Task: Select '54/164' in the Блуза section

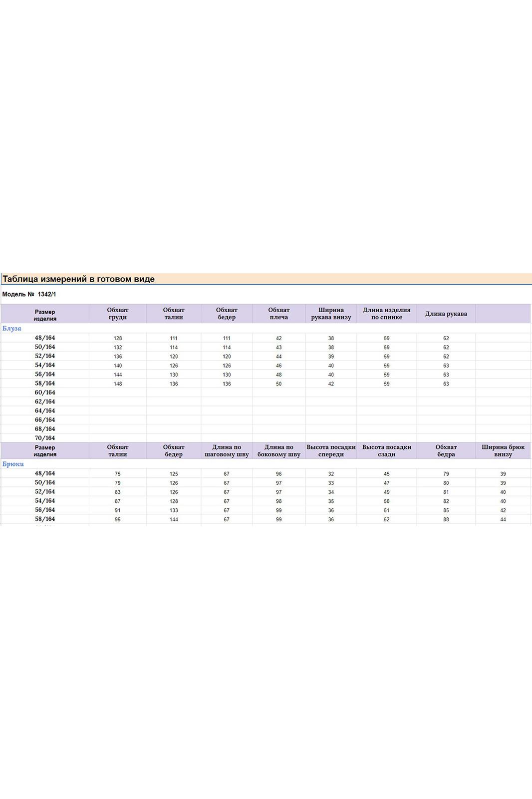Action: tap(45, 365)
